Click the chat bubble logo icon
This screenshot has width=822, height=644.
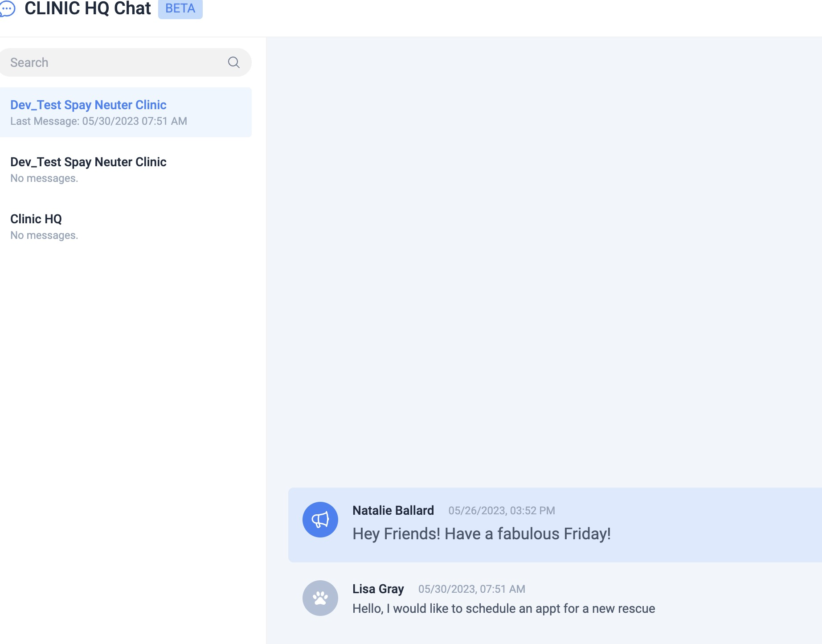point(7,8)
